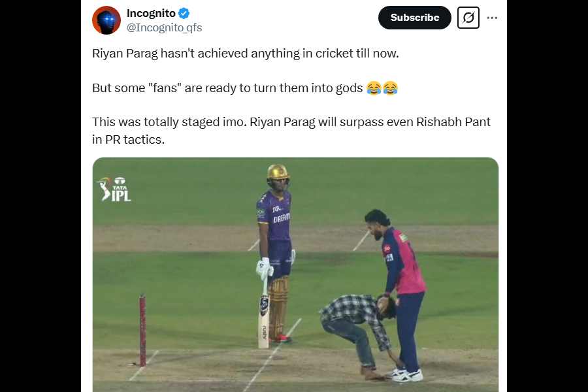588x392 pixels.
Task: Open the Incognito display name link
Action: pos(151,14)
